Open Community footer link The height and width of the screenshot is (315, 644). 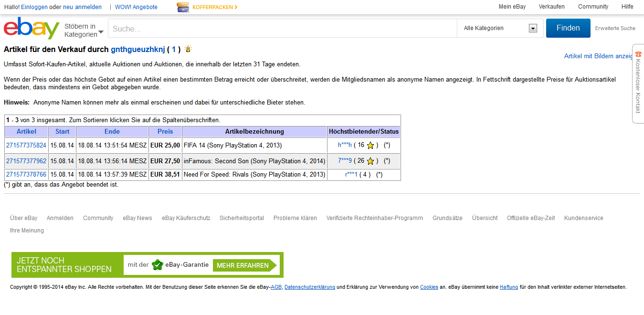coord(98,218)
